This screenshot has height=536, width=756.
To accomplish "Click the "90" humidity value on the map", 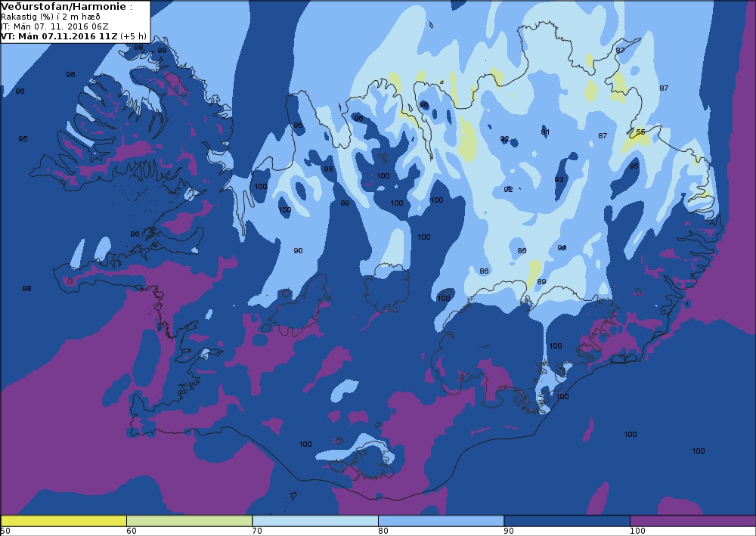I will coord(298,250).
